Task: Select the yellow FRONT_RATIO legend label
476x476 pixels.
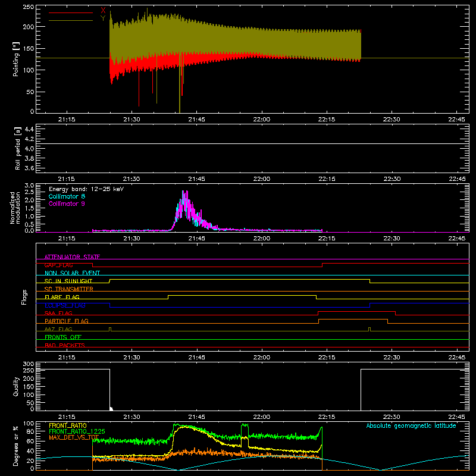Action: [68, 425]
